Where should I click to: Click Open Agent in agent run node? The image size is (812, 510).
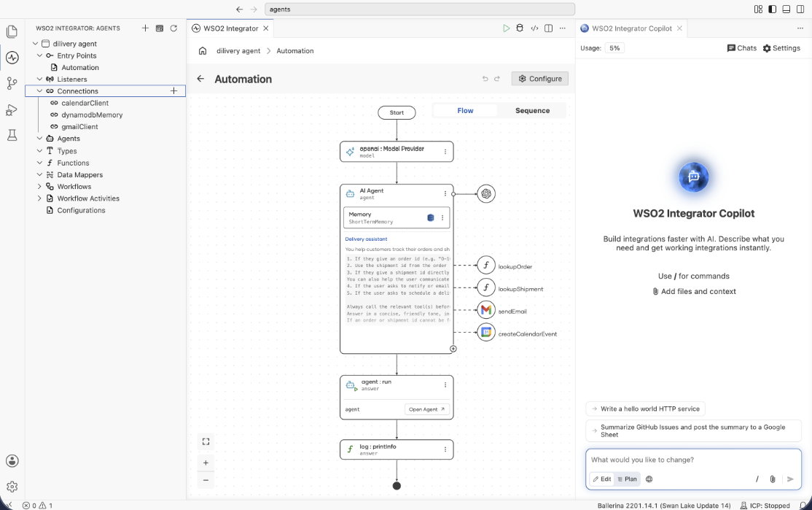(x=426, y=409)
